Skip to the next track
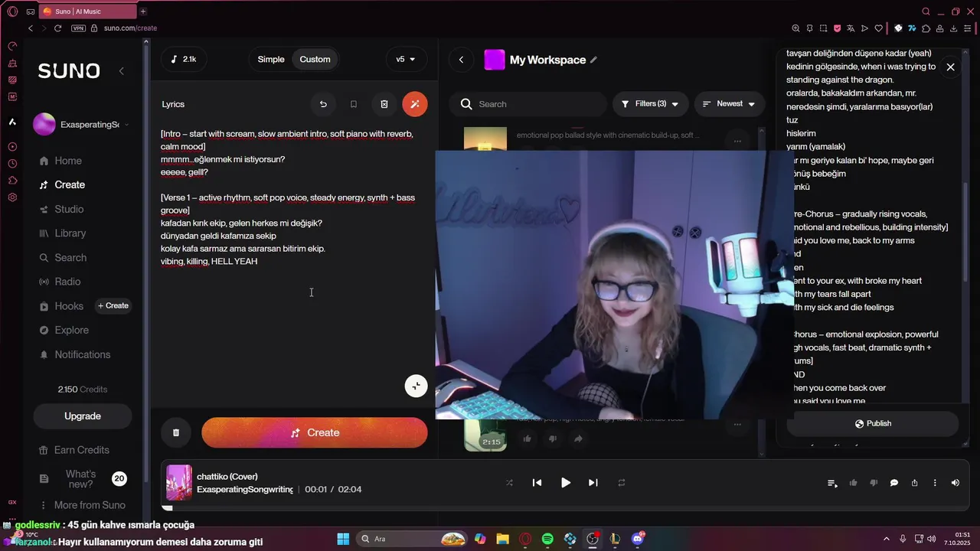The width and height of the screenshot is (980, 551). 593,483
